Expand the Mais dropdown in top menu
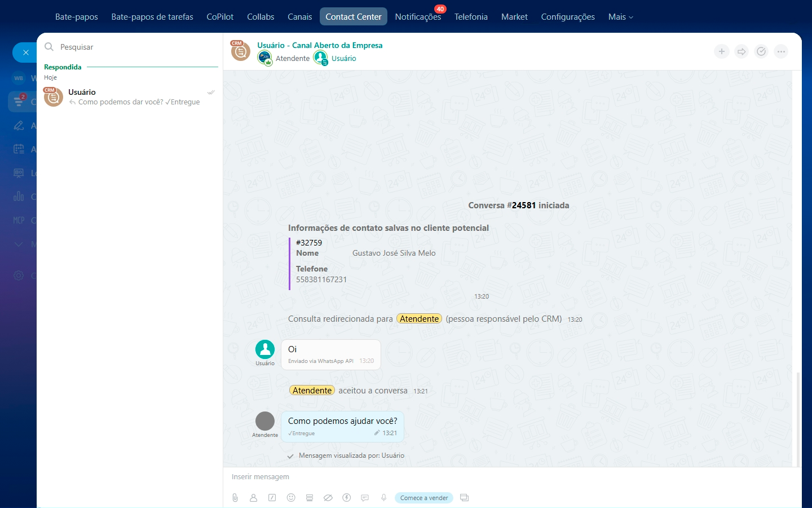Viewport: 812px width, 508px height. tap(620, 17)
